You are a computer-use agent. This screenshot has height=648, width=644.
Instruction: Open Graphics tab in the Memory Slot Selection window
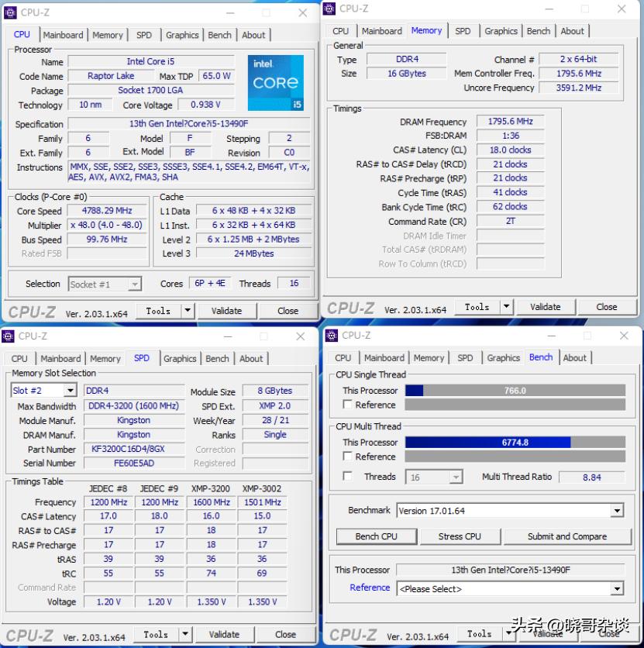tap(180, 359)
